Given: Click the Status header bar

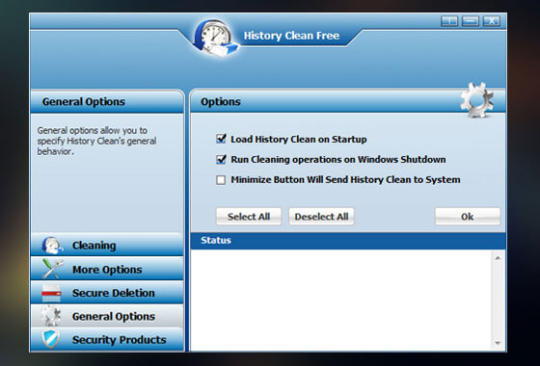Looking at the screenshot, I should (x=348, y=241).
